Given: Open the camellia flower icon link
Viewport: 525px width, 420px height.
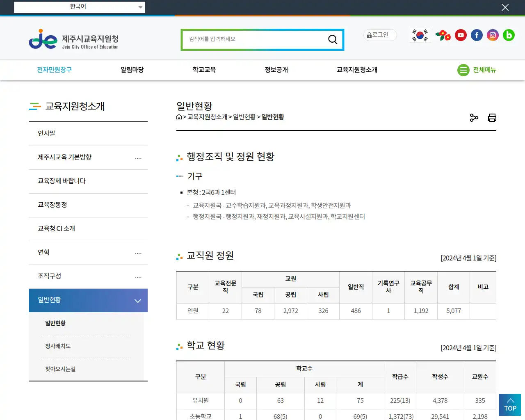Looking at the screenshot, I should (x=443, y=35).
